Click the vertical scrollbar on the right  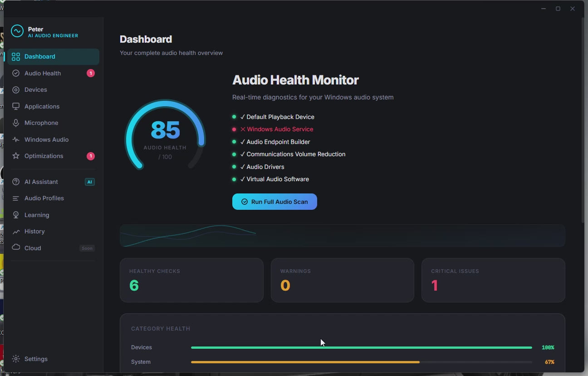(583, 120)
